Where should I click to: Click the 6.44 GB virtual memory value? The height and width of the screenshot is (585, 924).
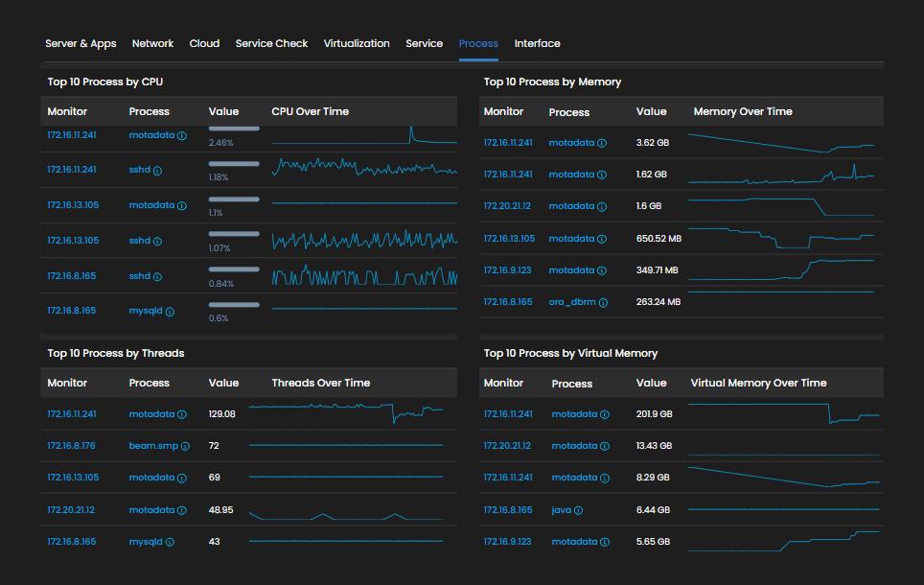point(653,510)
